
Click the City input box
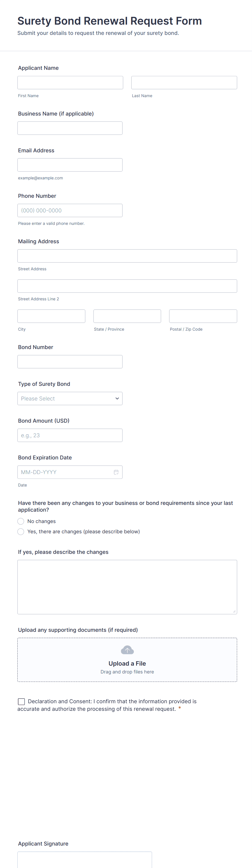[x=51, y=316]
